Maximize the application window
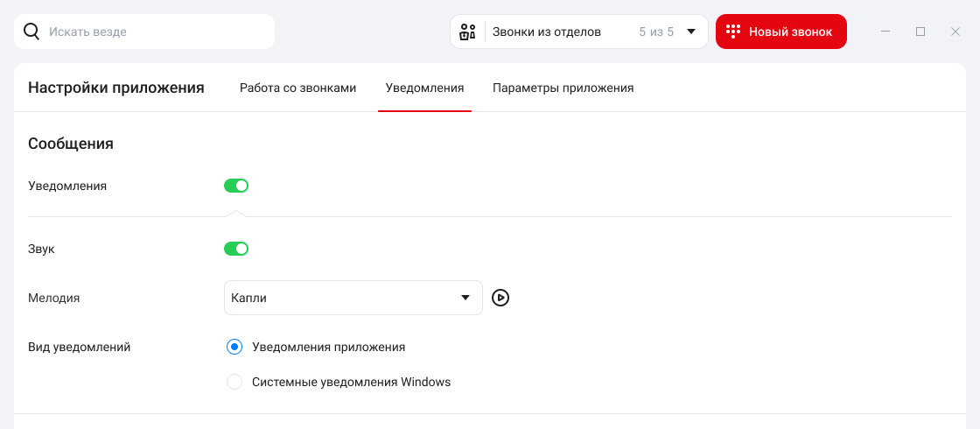980x429 pixels. 920,32
